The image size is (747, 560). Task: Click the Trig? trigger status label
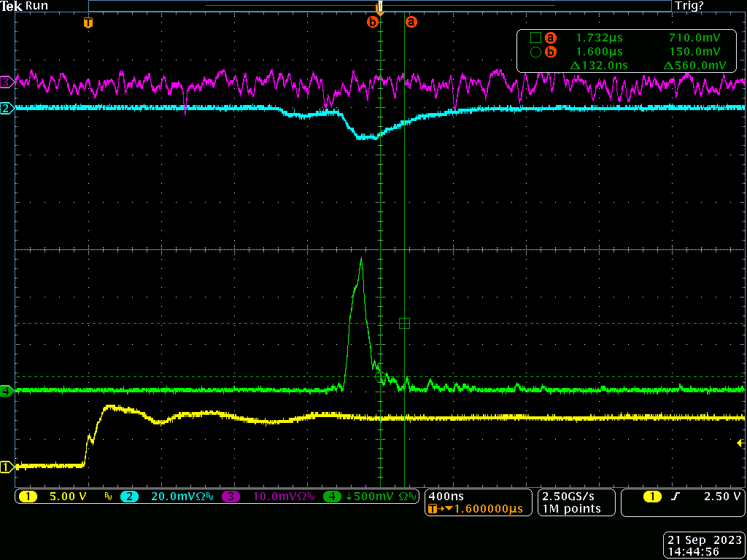click(689, 6)
